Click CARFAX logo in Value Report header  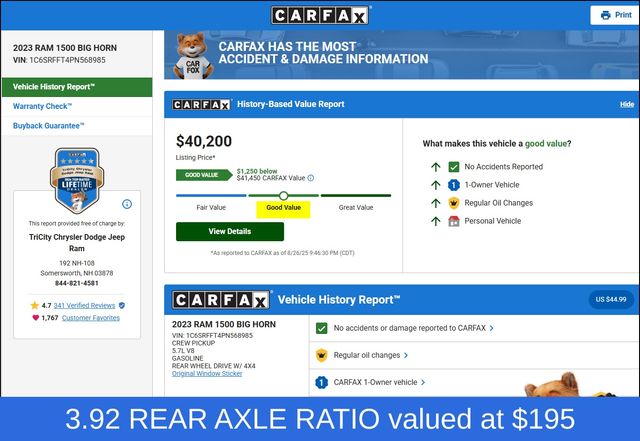click(x=201, y=105)
